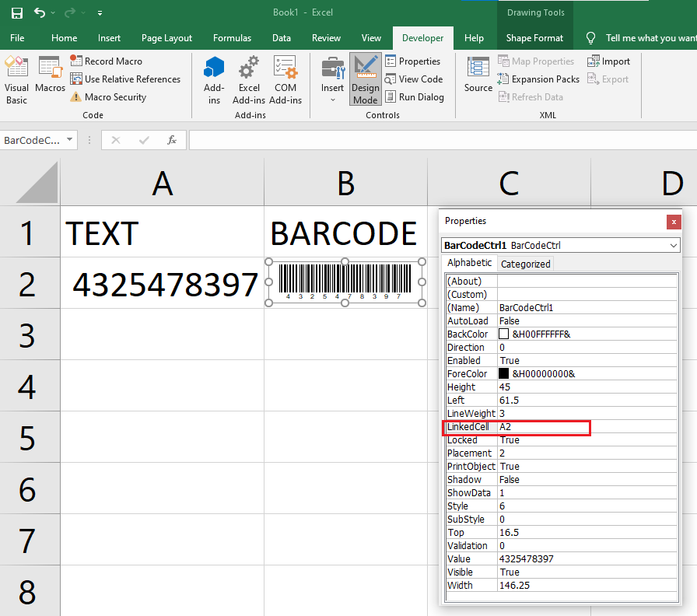Select the (Custom) property row
The image size is (697, 616).
click(562, 294)
